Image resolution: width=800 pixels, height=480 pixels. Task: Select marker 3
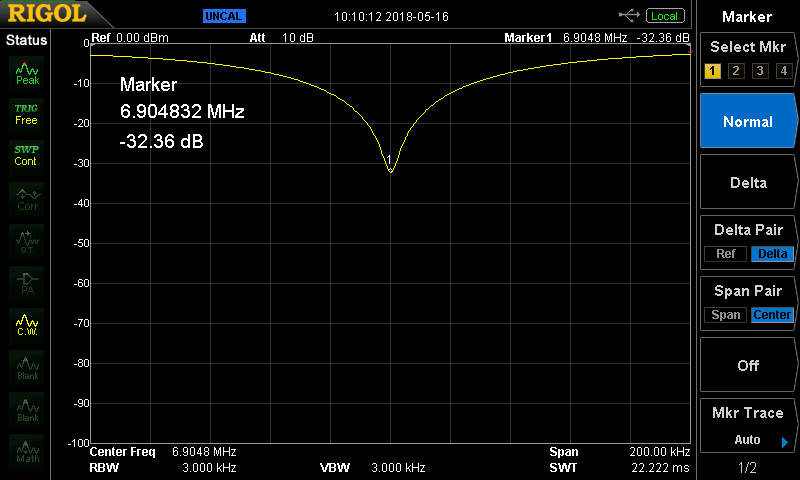[x=760, y=71]
